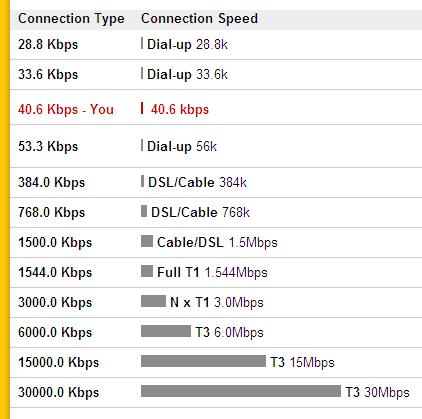Select the 33.6 Kbps row label
This screenshot has width=422, height=419.
tap(48, 75)
